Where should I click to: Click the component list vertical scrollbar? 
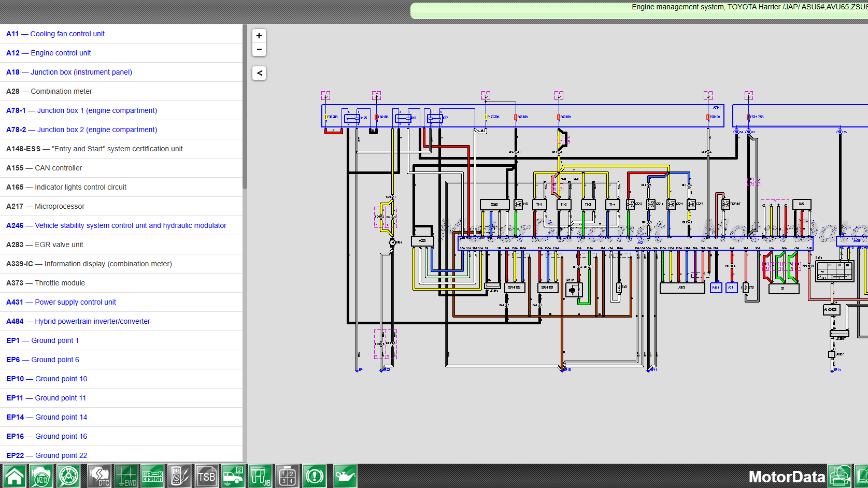click(x=245, y=107)
